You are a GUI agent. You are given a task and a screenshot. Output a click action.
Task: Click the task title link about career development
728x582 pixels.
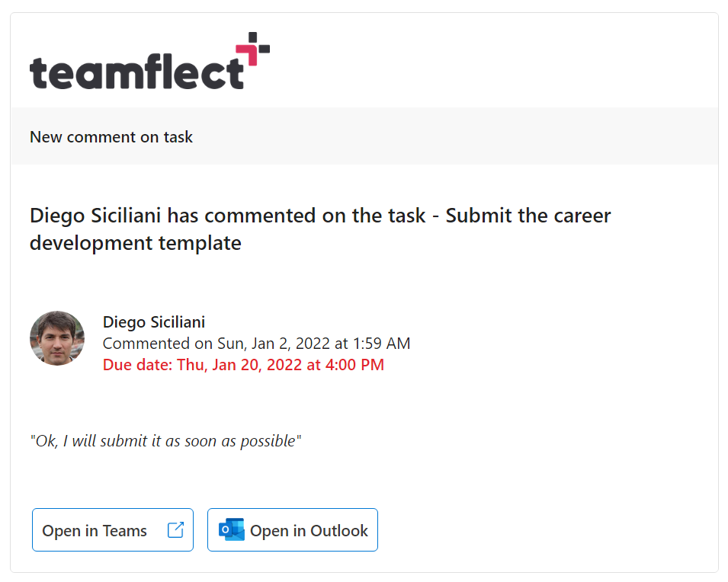tap(320, 229)
